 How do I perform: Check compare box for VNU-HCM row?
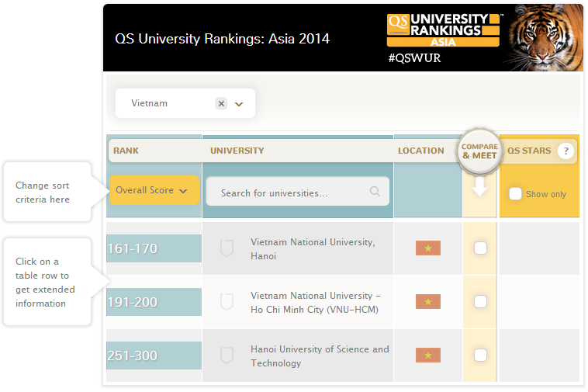pos(480,302)
